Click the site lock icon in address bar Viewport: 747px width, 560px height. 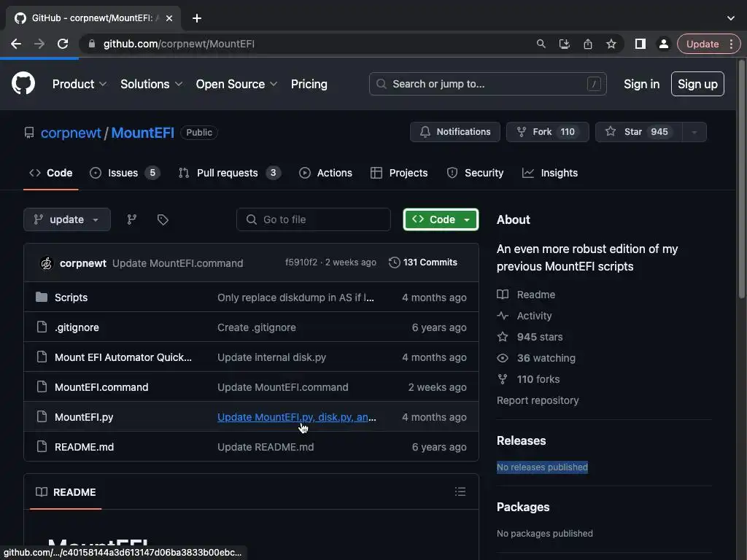tap(92, 44)
